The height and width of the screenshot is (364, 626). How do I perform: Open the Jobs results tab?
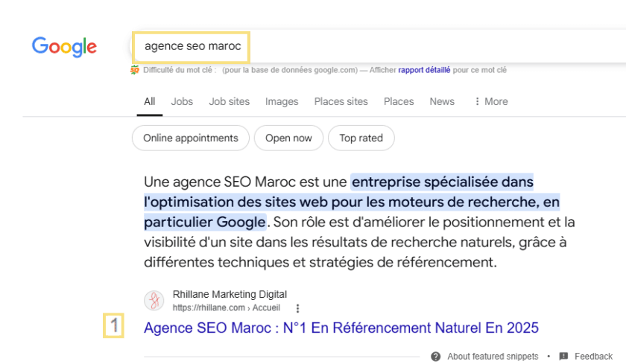182,101
